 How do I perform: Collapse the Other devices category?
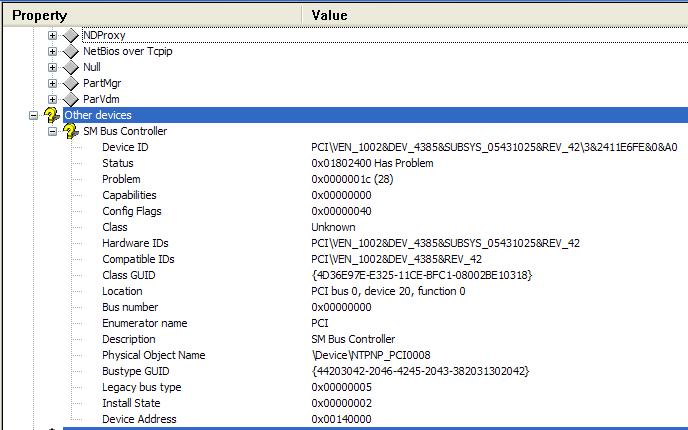33,116
